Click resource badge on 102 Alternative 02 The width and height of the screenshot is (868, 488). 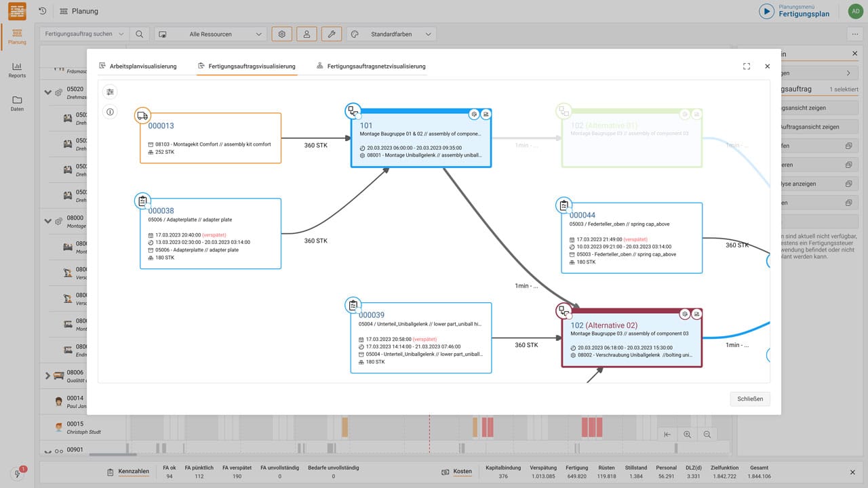point(696,314)
